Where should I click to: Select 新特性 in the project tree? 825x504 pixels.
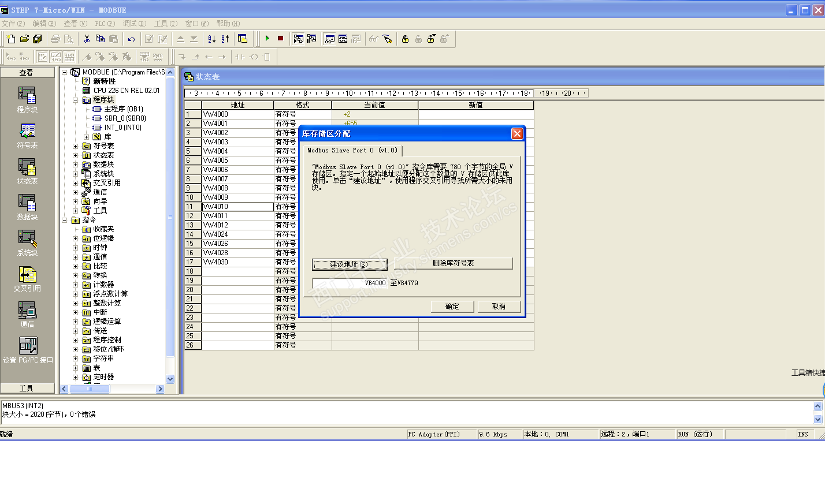click(105, 81)
